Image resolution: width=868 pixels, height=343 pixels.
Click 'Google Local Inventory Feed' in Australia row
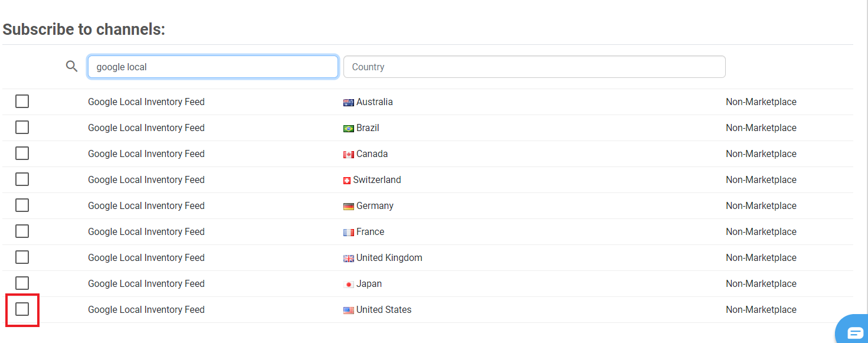tap(146, 102)
